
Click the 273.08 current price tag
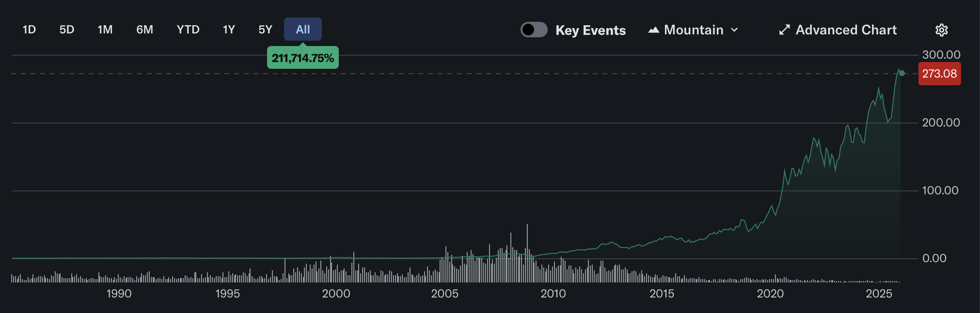coord(939,74)
